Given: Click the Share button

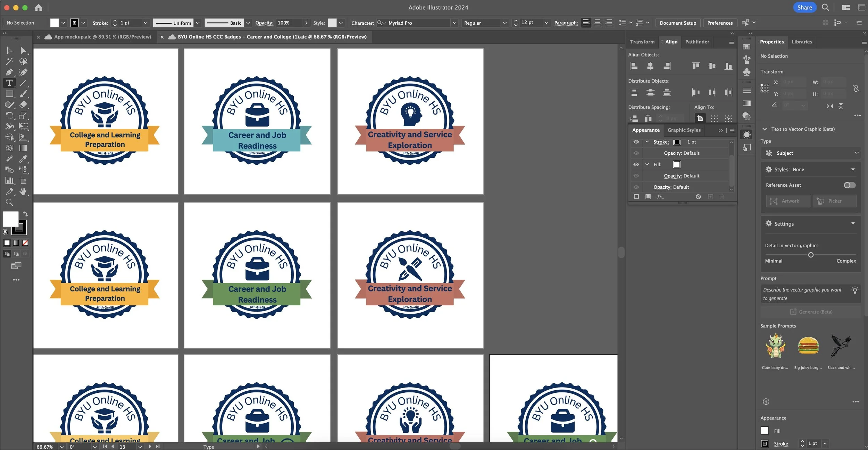Looking at the screenshot, I should 804,7.
